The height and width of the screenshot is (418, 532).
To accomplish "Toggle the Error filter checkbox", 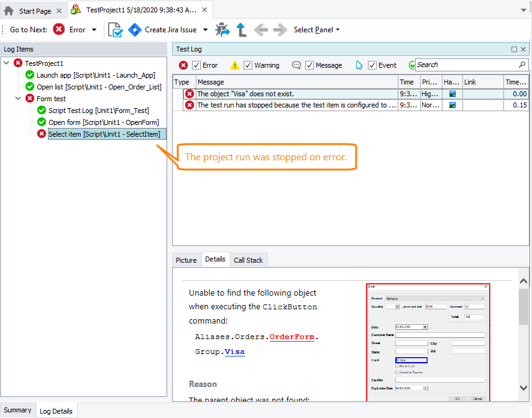I will pos(196,65).
